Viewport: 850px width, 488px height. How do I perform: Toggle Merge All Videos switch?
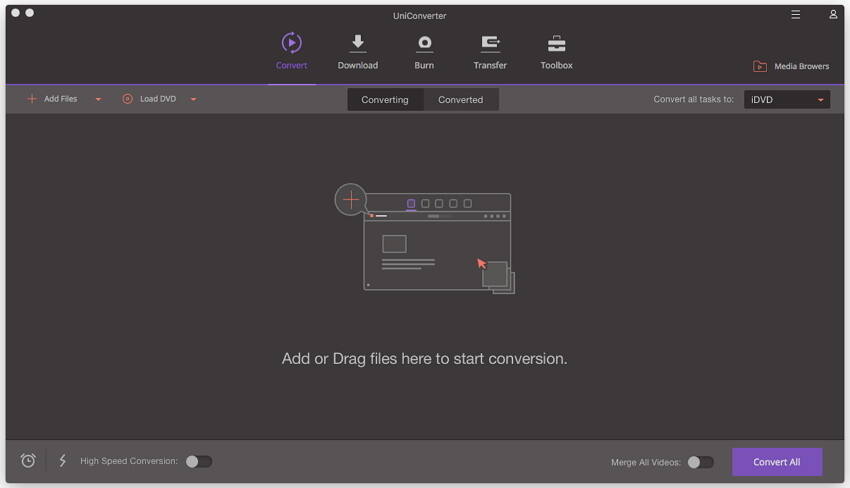pyautogui.click(x=700, y=462)
